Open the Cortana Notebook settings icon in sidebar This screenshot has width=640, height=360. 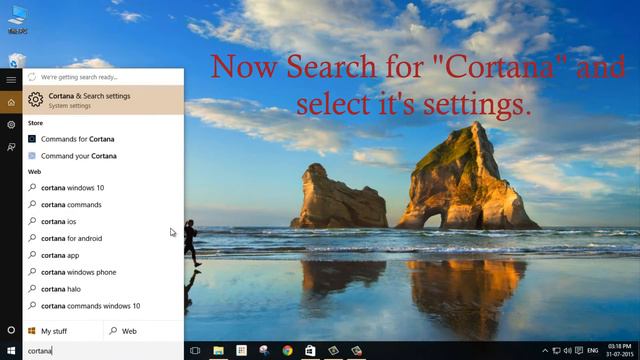(11, 125)
